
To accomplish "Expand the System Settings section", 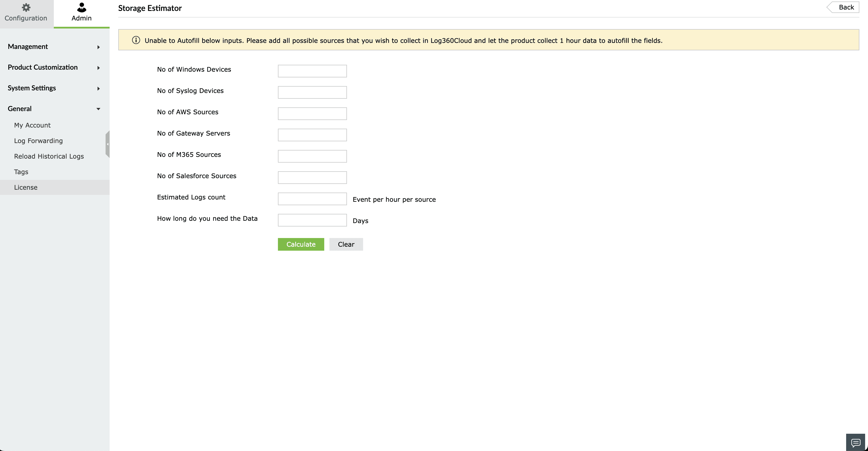I will pyautogui.click(x=54, y=88).
